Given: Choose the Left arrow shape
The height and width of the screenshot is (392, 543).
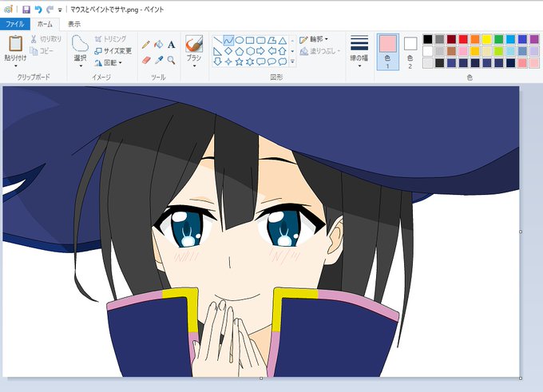Looking at the screenshot, I should click(x=271, y=52).
